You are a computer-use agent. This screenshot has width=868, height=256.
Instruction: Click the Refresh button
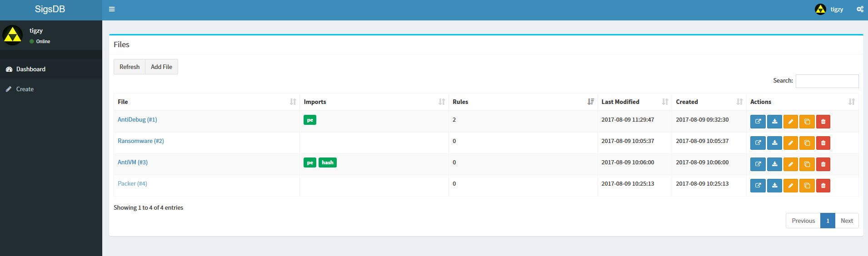[x=130, y=67]
